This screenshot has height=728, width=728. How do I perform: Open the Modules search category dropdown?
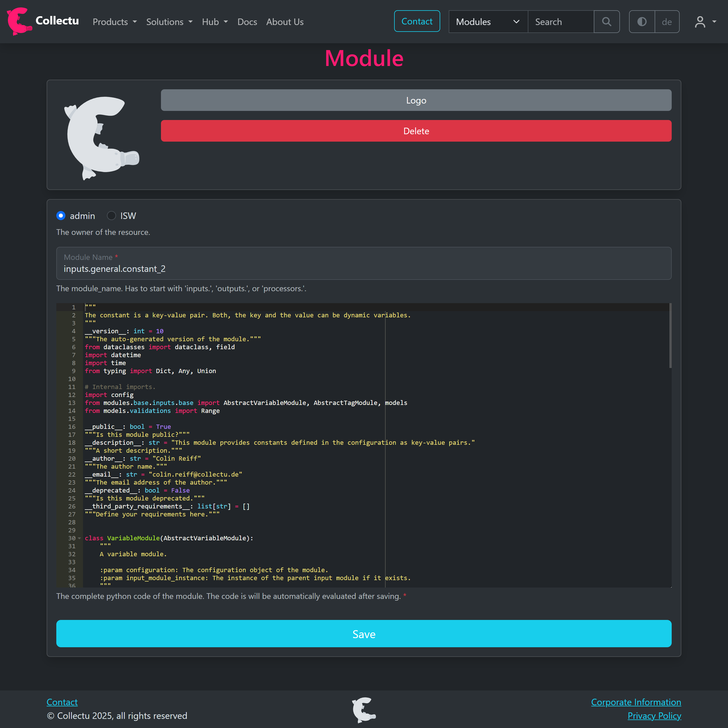point(488,22)
